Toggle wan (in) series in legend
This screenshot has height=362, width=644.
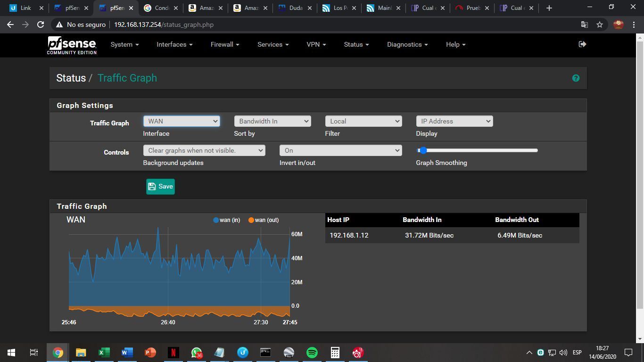pyautogui.click(x=227, y=220)
